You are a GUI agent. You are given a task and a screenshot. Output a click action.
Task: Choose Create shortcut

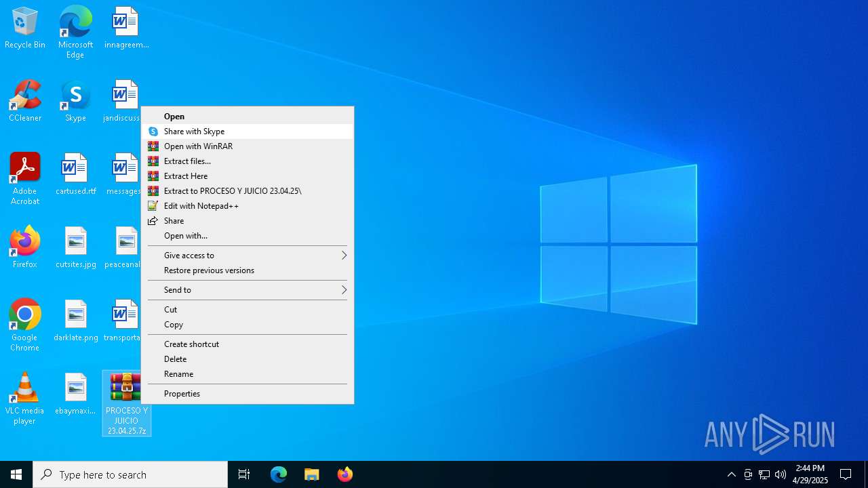click(x=248, y=344)
